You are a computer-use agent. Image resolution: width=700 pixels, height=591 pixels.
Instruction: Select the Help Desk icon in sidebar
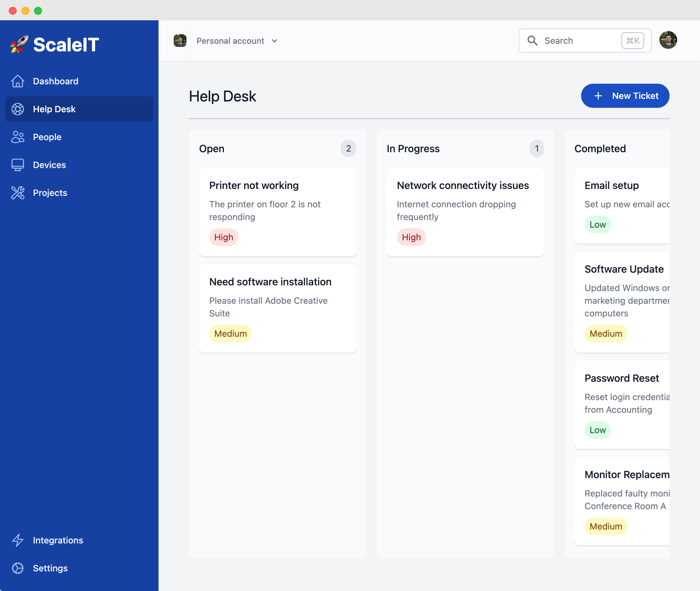[x=17, y=108]
